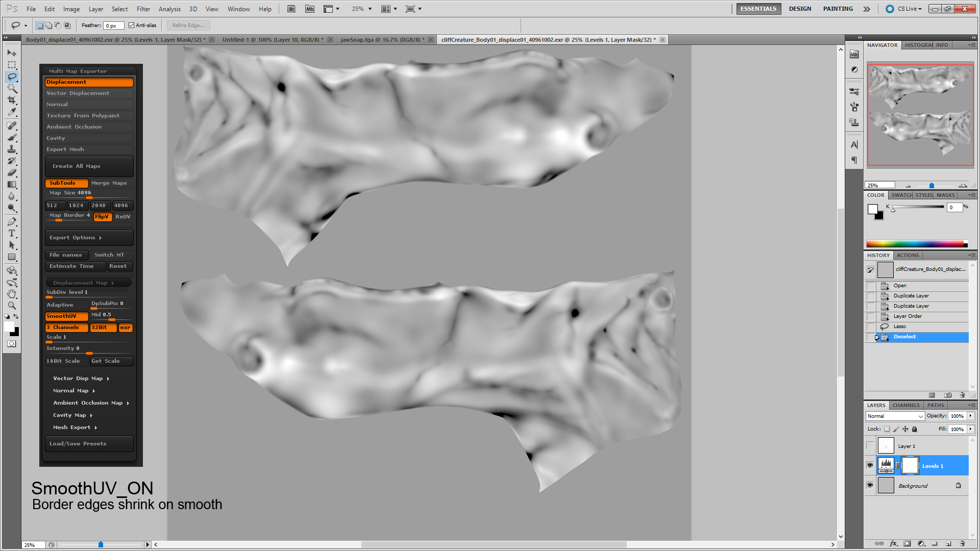
Task: Toggle the Anti-alias checkbox
Action: (131, 25)
